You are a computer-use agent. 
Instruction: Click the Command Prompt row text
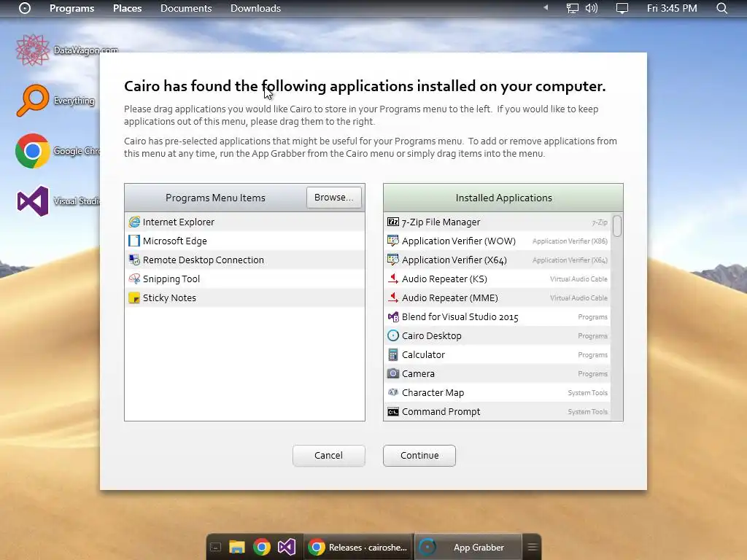point(441,411)
